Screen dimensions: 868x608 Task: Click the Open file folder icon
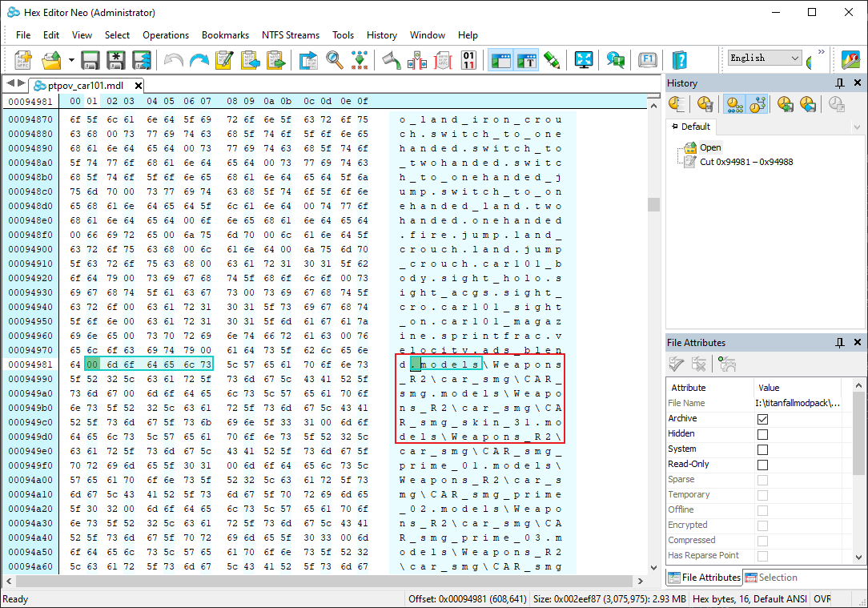[51, 60]
